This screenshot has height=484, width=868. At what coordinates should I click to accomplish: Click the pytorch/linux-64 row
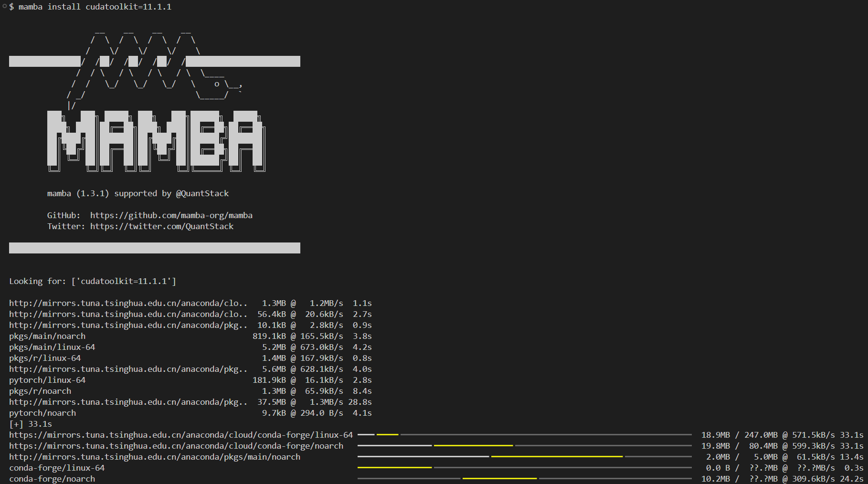click(x=191, y=380)
